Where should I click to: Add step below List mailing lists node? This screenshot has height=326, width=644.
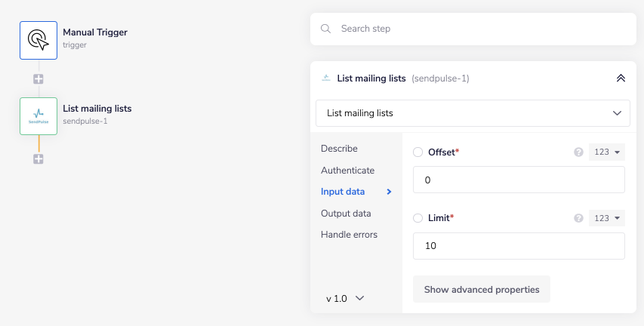[x=39, y=158]
